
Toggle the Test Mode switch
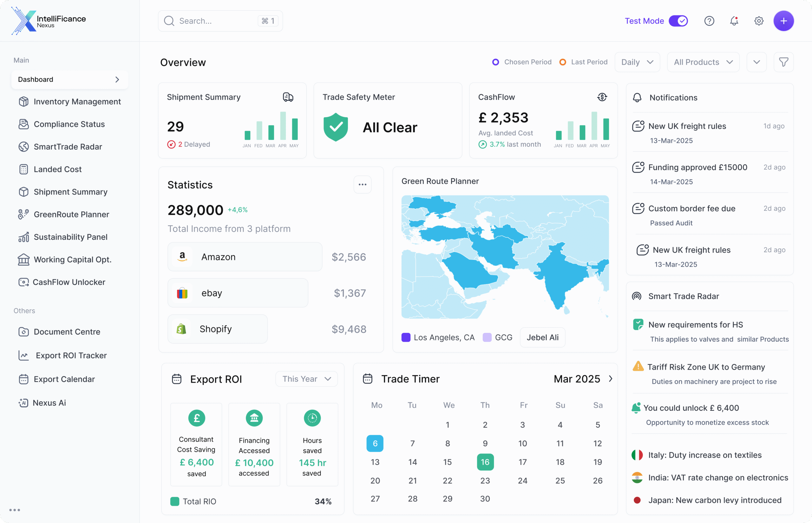pyautogui.click(x=678, y=21)
